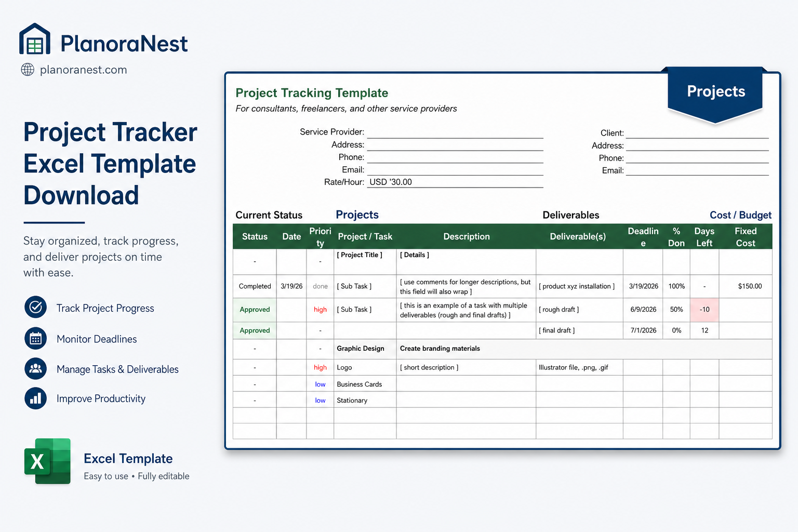Select the 'done' priority cell

tap(320, 286)
